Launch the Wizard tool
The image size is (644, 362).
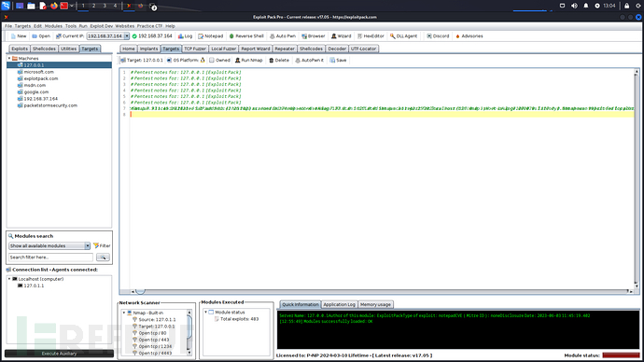coord(341,36)
